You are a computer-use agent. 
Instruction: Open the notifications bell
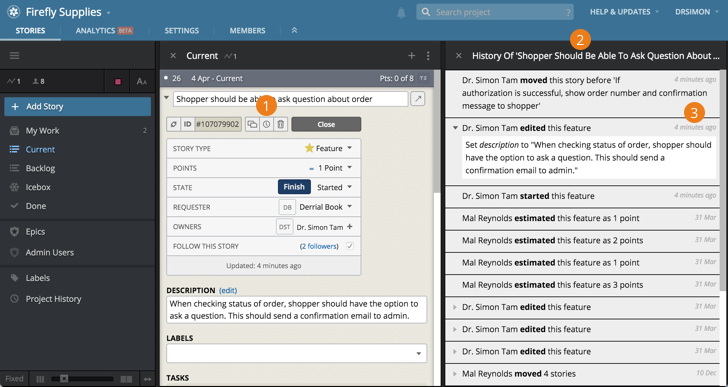coord(401,13)
